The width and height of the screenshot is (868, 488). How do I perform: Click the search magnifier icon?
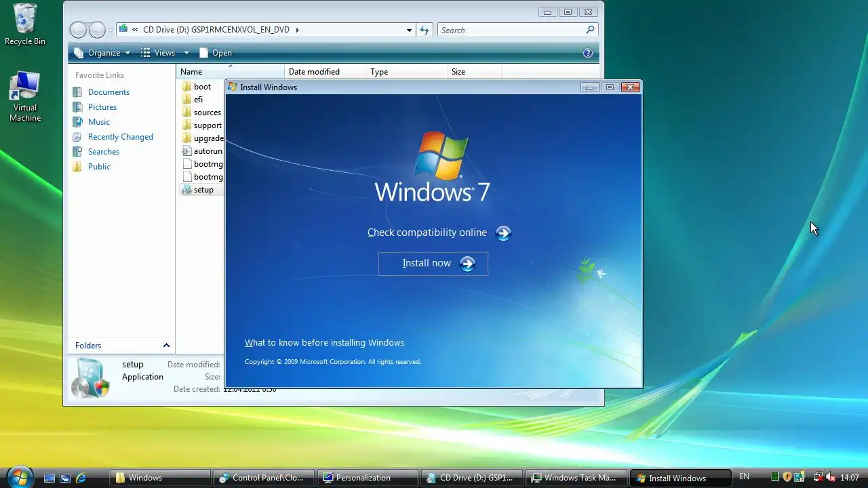(x=590, y=30)
